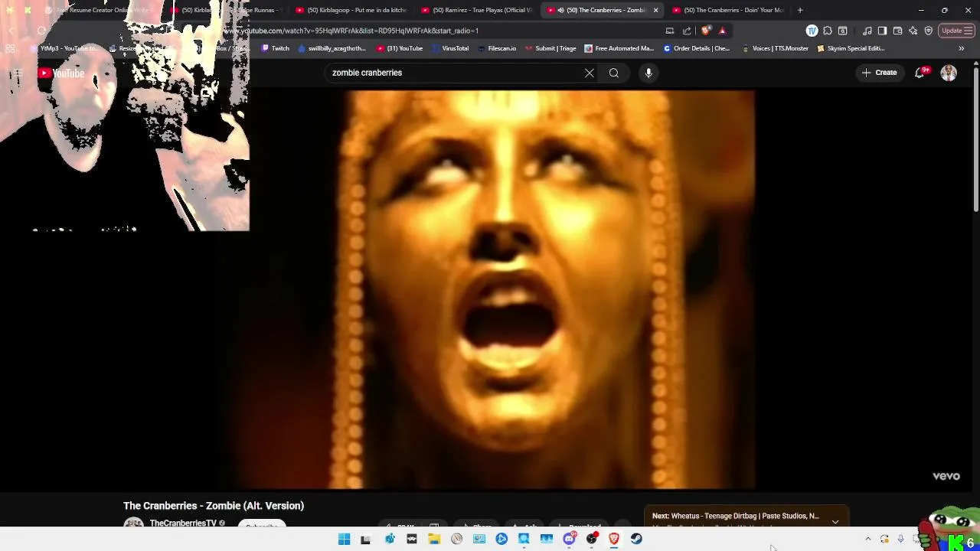
Task: Click the browser address bar URL
Action: pyautogui.click(x=352, y=31)
